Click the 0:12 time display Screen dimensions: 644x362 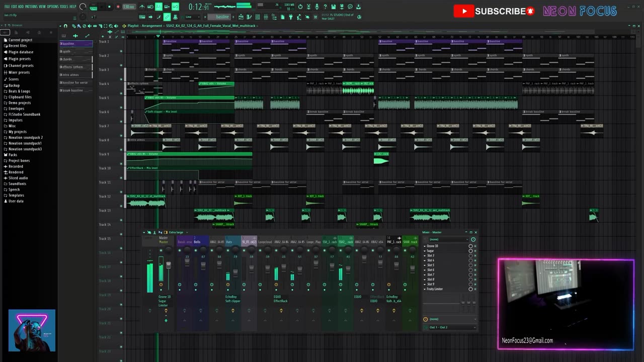pyautogui.click(x=199, y=7)
